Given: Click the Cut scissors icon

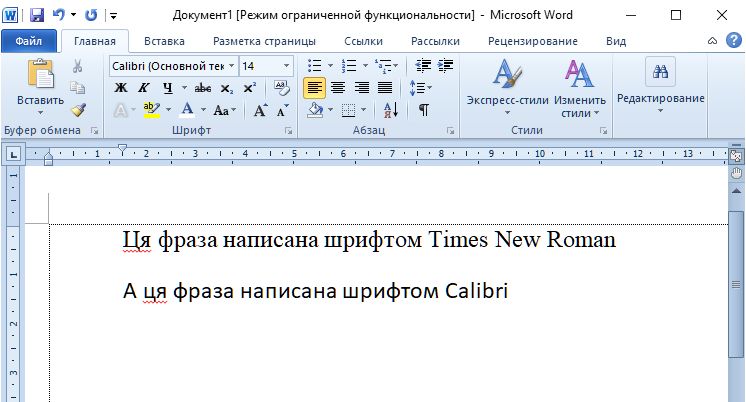Looking at the screenshot, I should (x=78, y=66).
